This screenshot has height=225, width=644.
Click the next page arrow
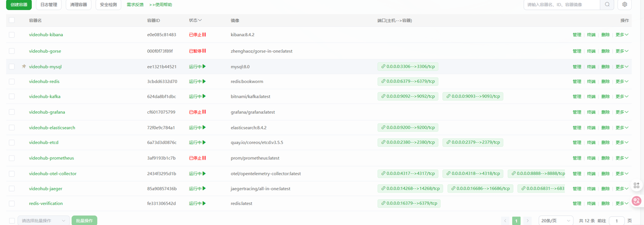coord(527,220)
